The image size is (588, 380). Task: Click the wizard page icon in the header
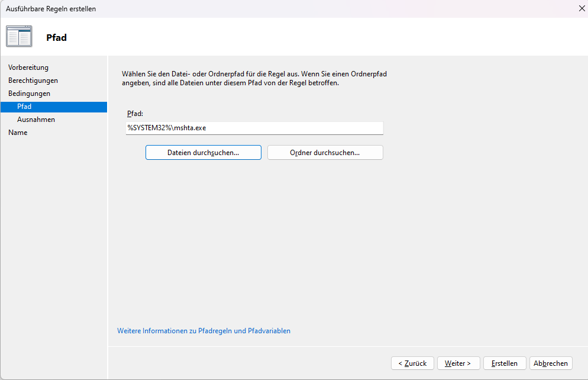(x=19, y=36)
